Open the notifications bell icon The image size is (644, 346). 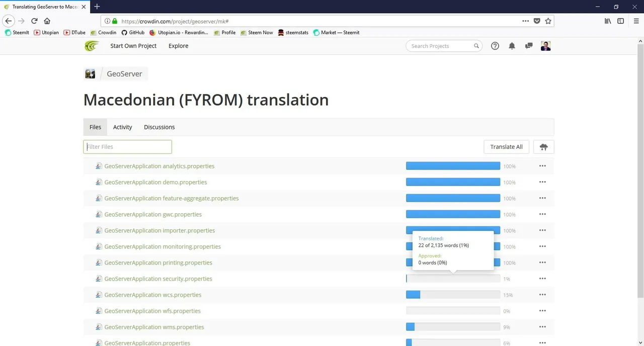pos(512,46)
